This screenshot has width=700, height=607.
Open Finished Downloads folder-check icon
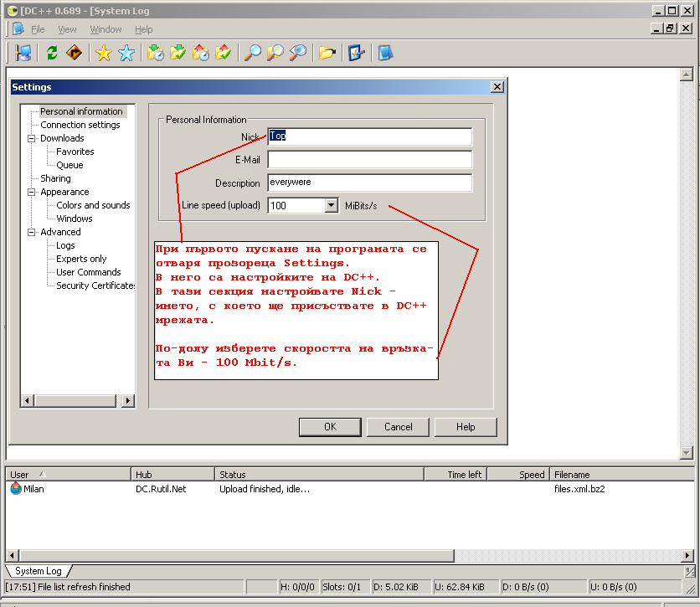click(x=178, y=53)
